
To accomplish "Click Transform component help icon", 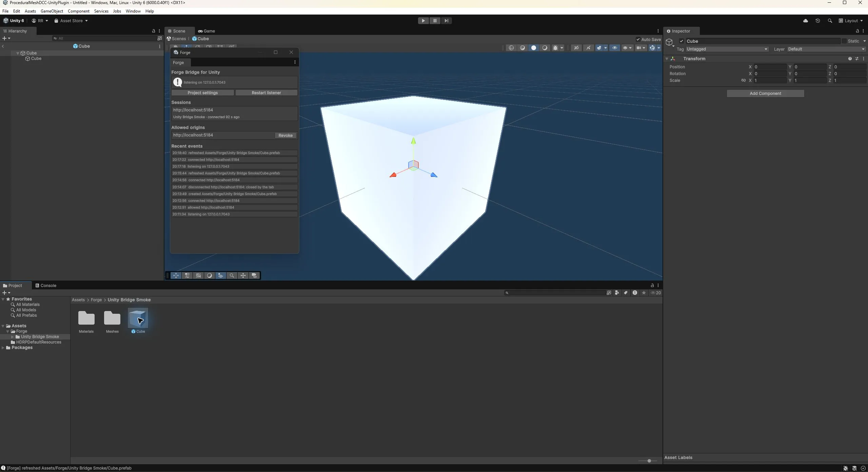I will click(x=850, y=59).
